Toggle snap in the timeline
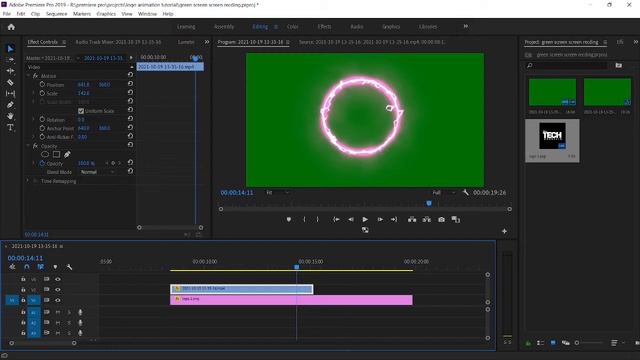The height and width of the screenshot is (360, 640). pyautogui.click(x=27, y=267)
